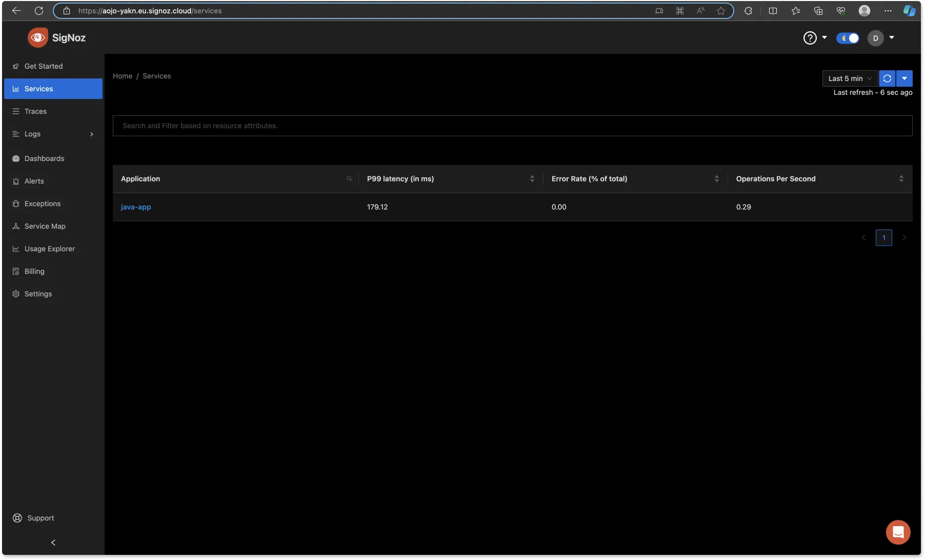Sort by Error Rate column

(717, 179)
